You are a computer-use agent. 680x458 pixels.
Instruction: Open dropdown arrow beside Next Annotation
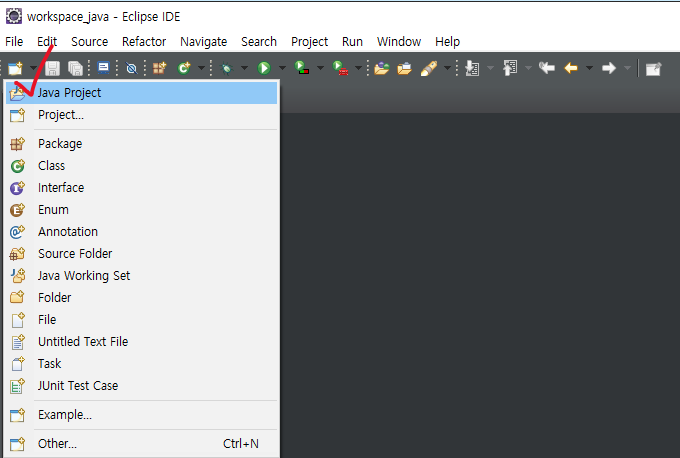point(490,68)
